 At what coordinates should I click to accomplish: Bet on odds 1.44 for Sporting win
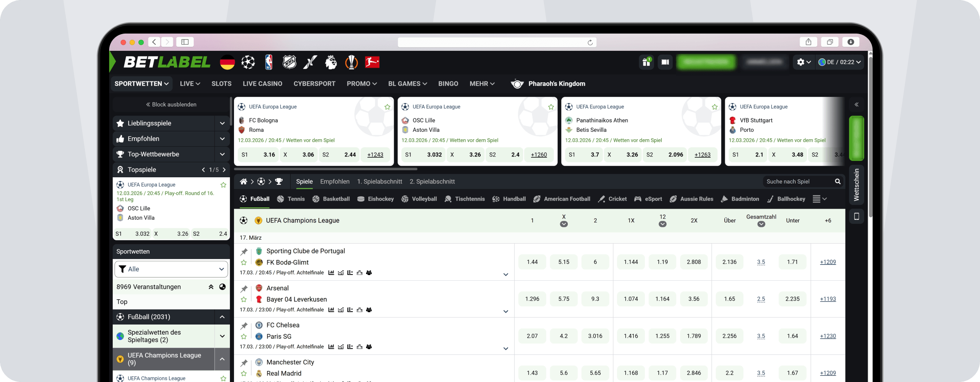click(x=532, y=262)
